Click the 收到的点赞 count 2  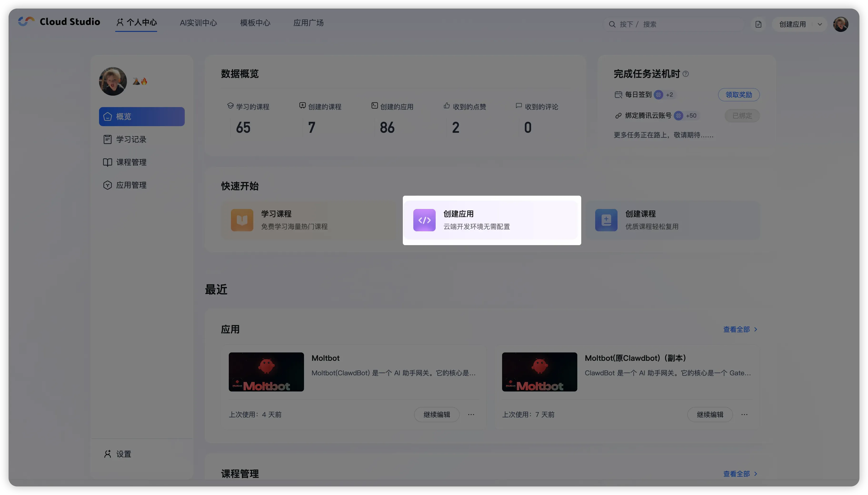[x=456, y=128]
